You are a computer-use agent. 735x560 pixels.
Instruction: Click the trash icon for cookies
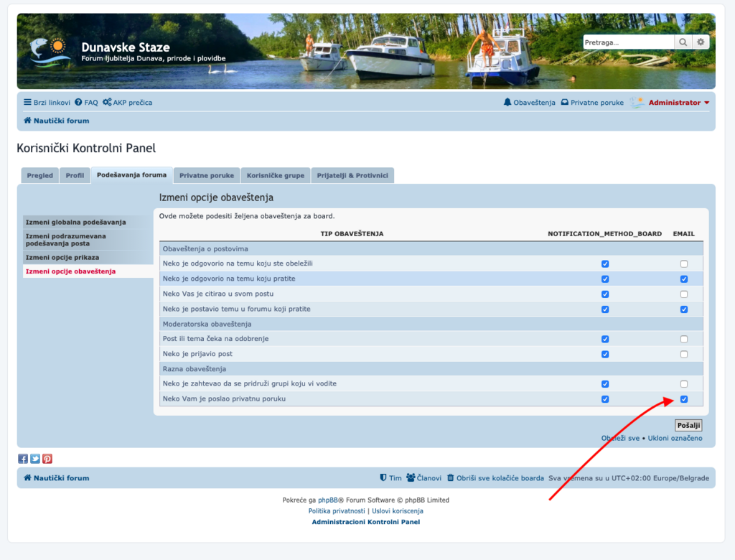[x=451, y=478]
